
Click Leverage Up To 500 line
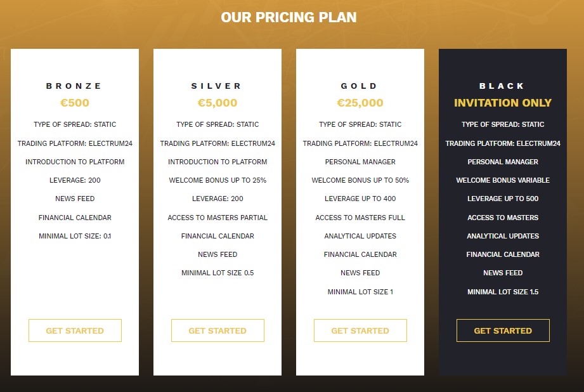click(503, 199)
